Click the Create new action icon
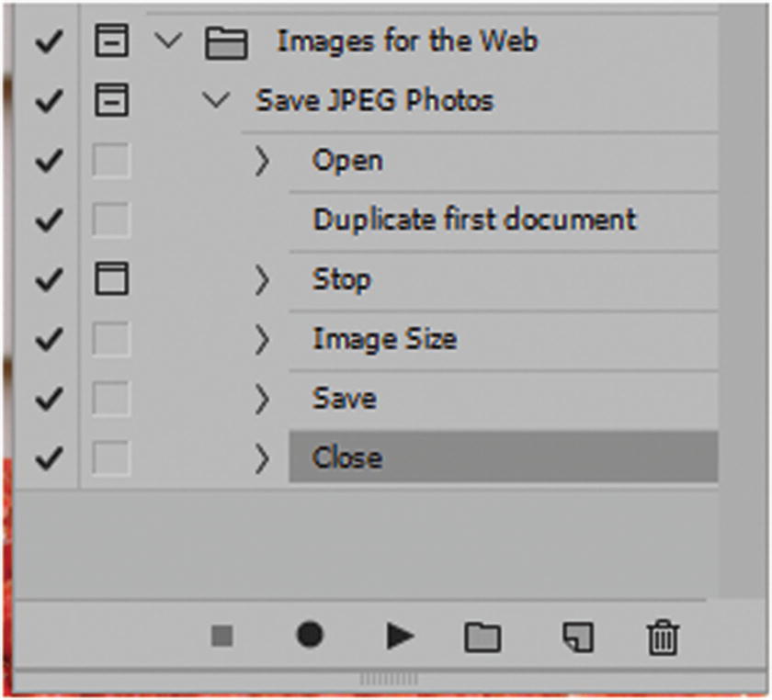 tap(577, 637)
